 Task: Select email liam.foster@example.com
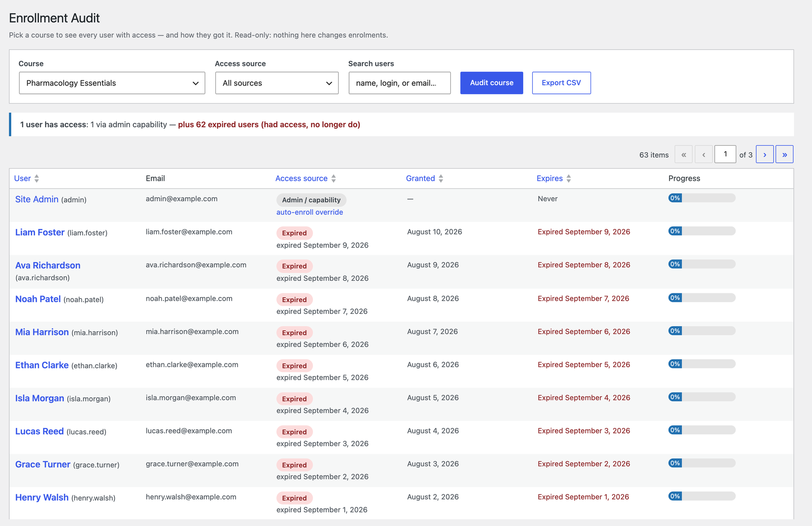click(x=189, y=232)
